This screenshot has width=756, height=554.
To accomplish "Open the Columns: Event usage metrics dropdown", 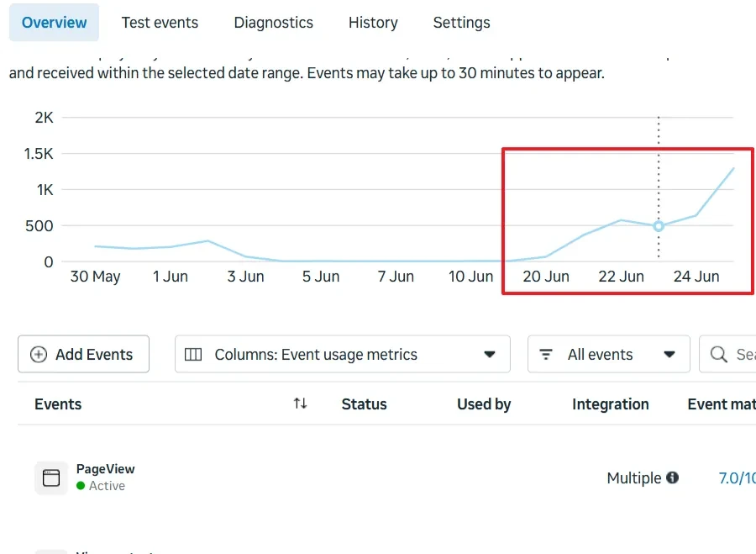I will [x=343, y=354].
